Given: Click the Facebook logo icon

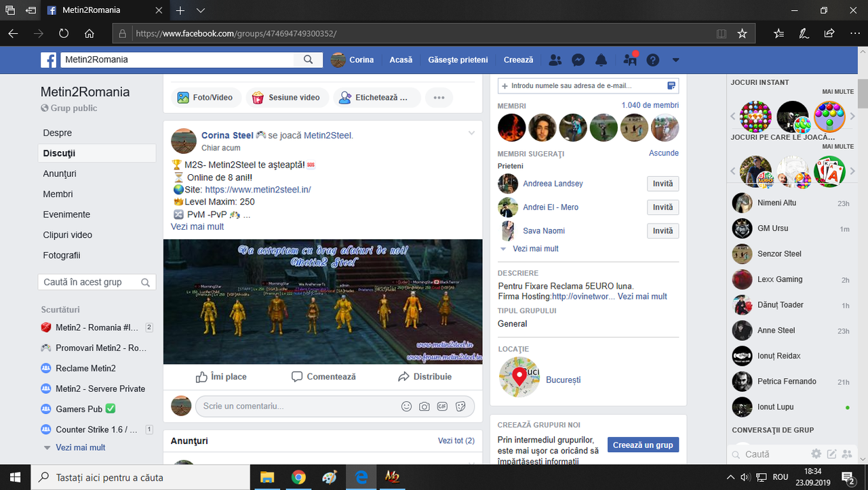Looking at the screenshot, I should [x=48, y=60].
